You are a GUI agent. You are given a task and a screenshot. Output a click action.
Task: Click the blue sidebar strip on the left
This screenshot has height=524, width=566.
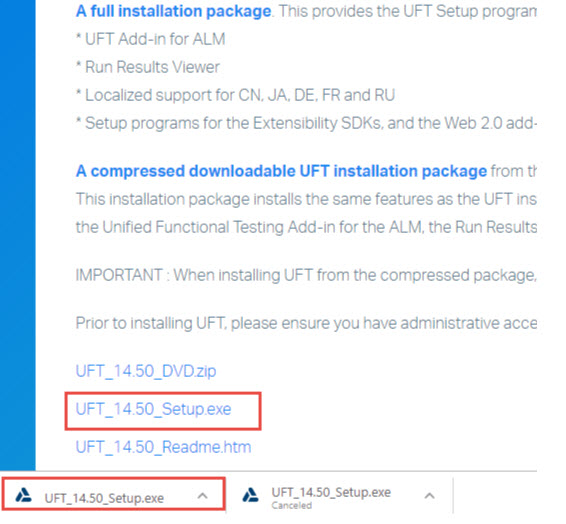point(18,235)
